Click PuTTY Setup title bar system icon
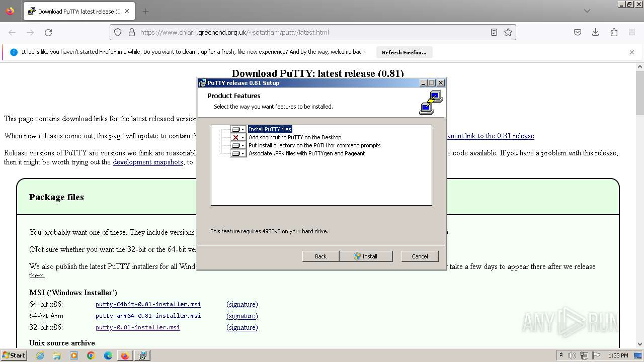This screenshot has height=362, width=644. click(202, 83)
